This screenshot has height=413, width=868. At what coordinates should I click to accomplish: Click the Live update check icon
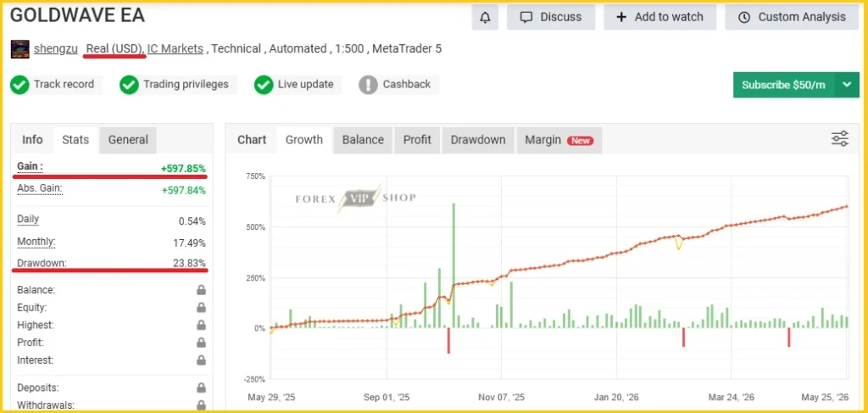click(x=264, y=85)
